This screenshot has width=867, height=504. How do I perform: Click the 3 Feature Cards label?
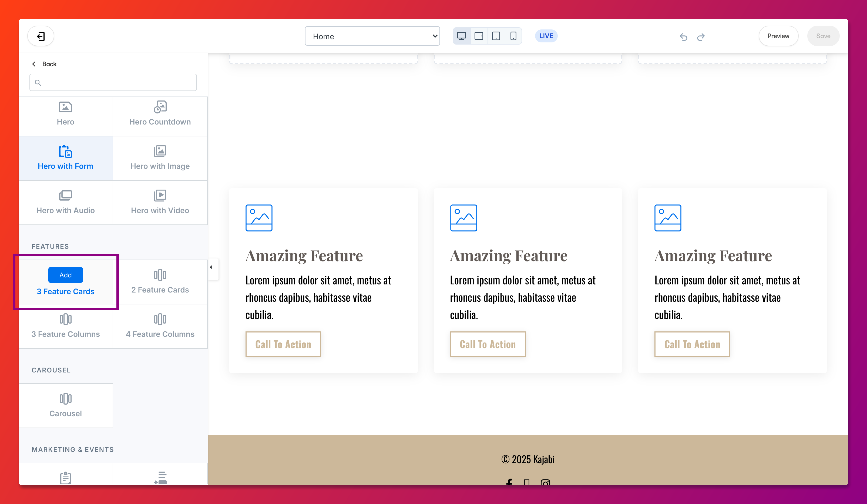click(65, 291)
